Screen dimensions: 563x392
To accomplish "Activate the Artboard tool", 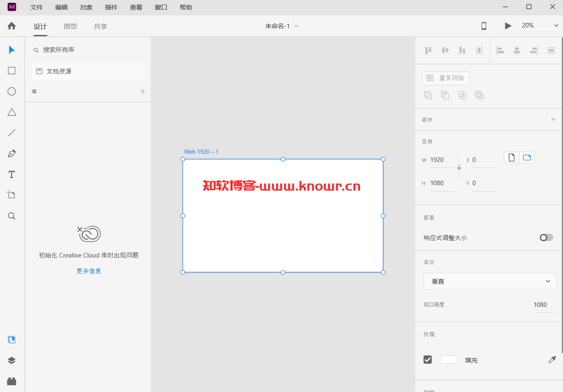I will pos(12,195).
